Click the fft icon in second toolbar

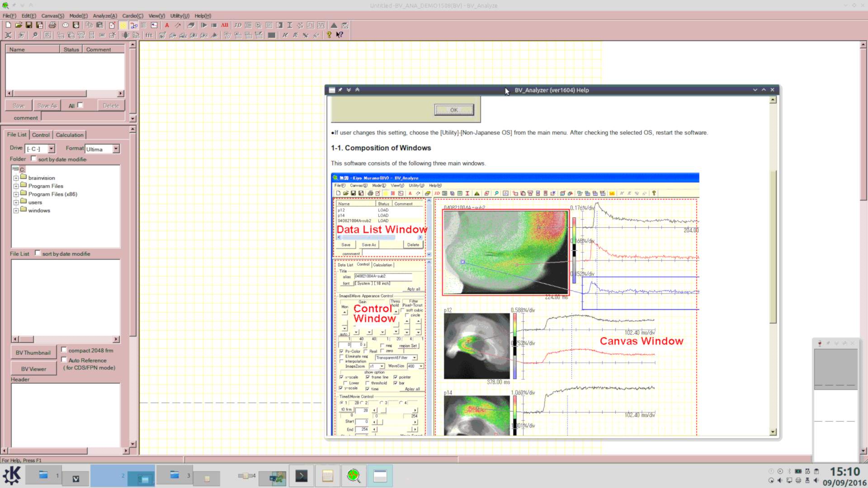coord(149,35)
